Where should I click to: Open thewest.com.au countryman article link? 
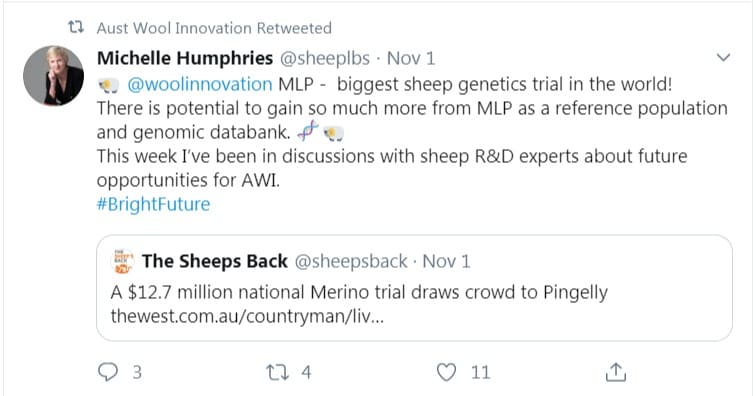click(x=247, y=317)
